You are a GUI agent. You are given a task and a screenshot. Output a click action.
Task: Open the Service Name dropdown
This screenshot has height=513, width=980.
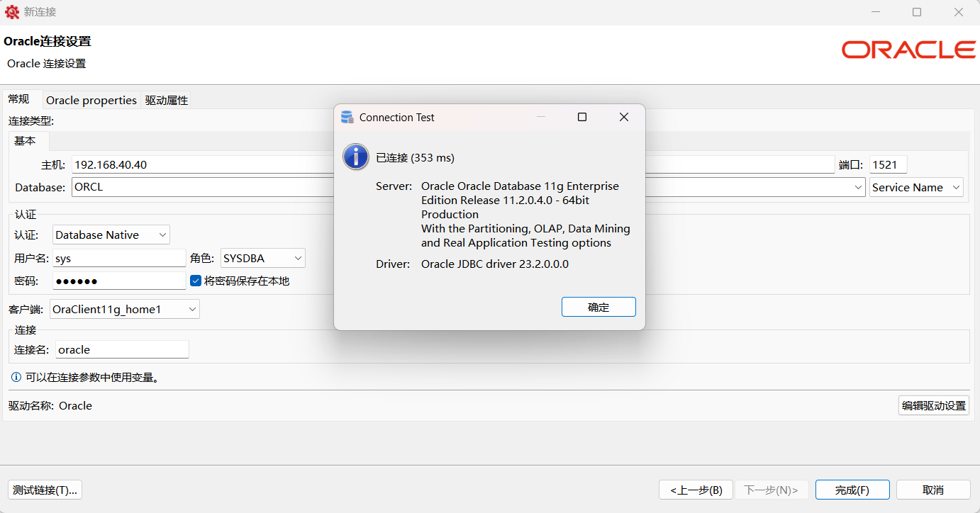tap(916, 188)
